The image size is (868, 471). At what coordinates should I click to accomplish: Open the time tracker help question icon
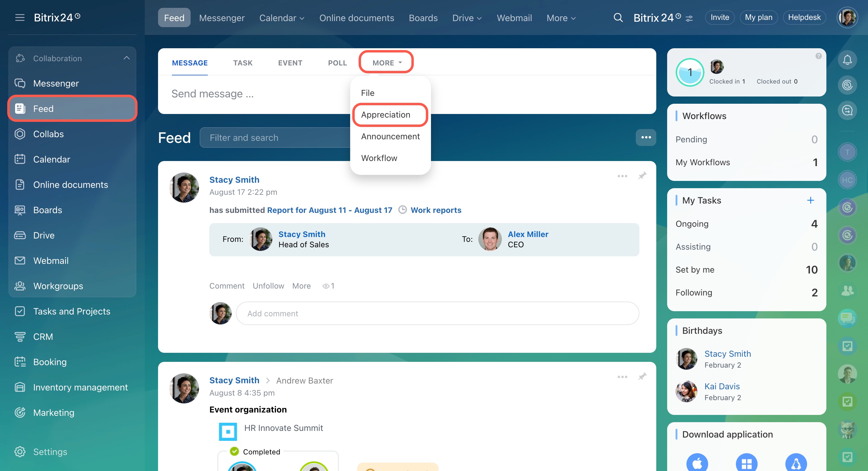pyautogui.click(x=818, y=56)
